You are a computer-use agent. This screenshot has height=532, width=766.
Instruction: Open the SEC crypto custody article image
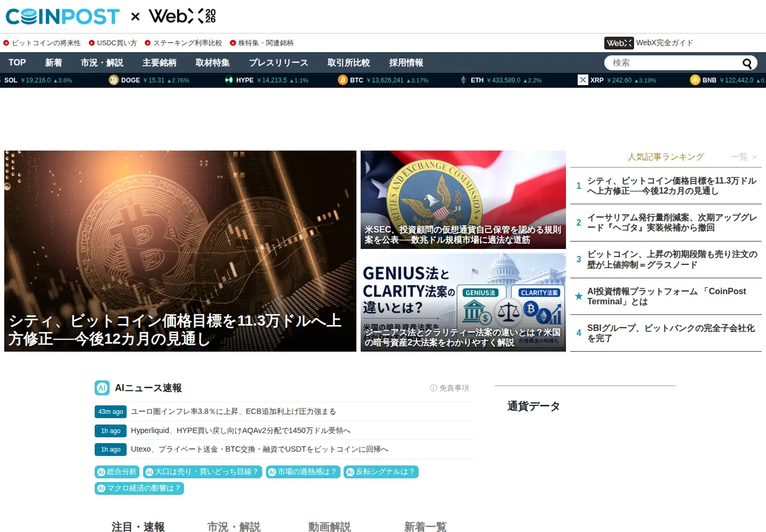point(463,199)
